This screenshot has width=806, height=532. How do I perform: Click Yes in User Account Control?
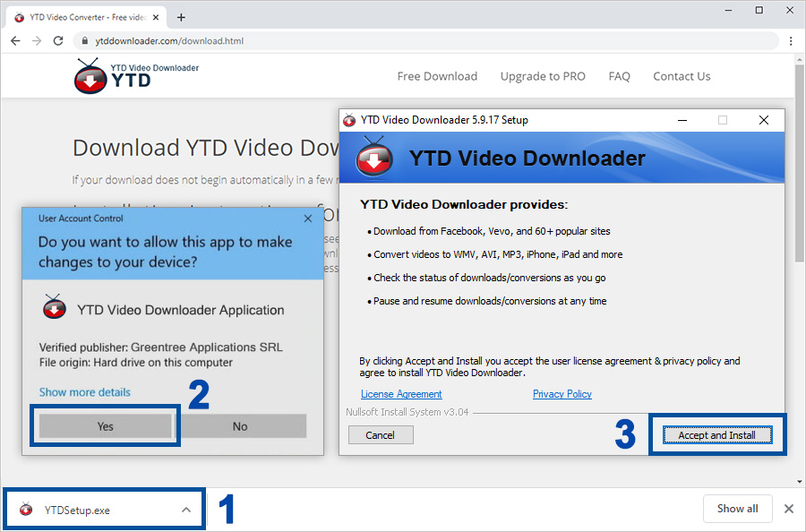106,426
